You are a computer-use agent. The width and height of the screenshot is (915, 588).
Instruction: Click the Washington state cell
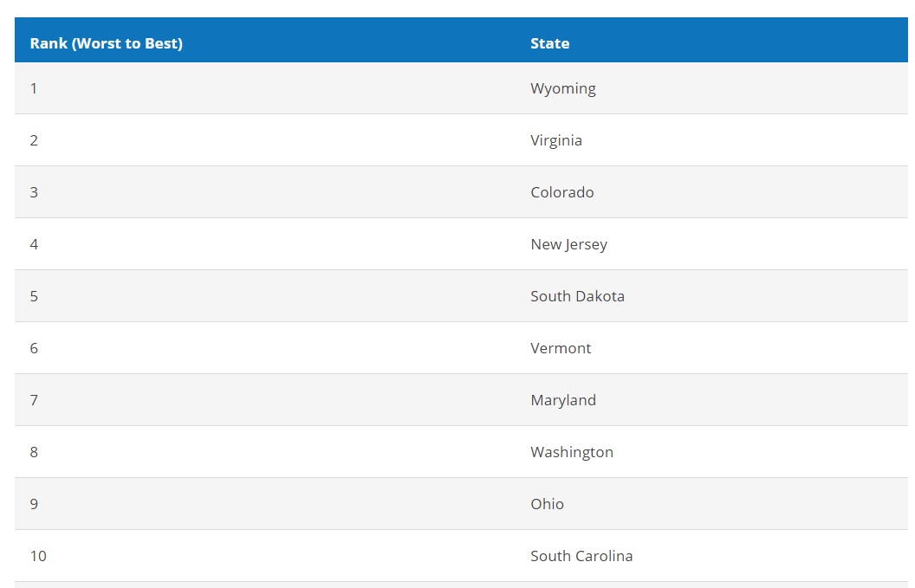(572, 452)
